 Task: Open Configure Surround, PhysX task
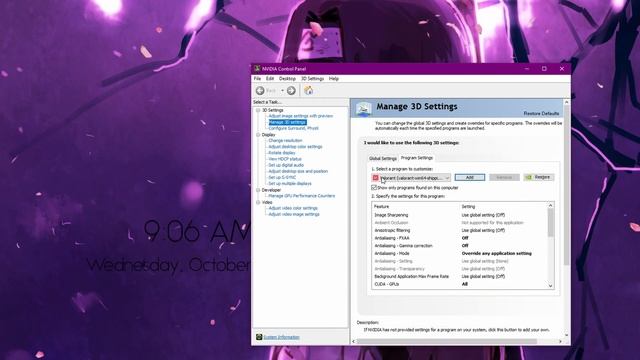(x=293, y=128)
